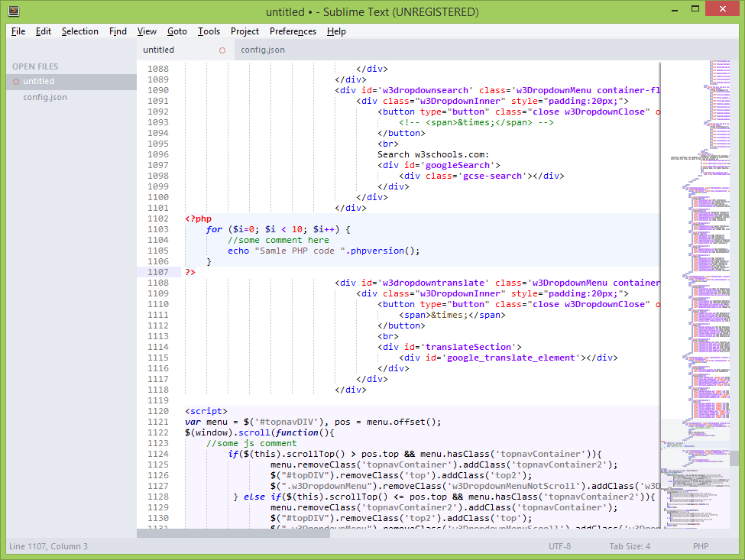Maximize the Sublime Text window

coord(695,9)
